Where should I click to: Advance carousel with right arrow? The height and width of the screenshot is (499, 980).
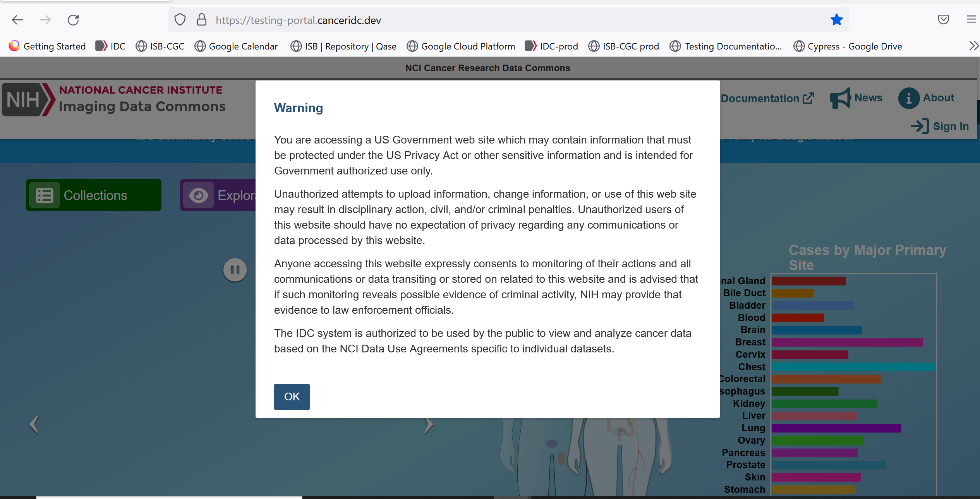(x=428, y=424)
